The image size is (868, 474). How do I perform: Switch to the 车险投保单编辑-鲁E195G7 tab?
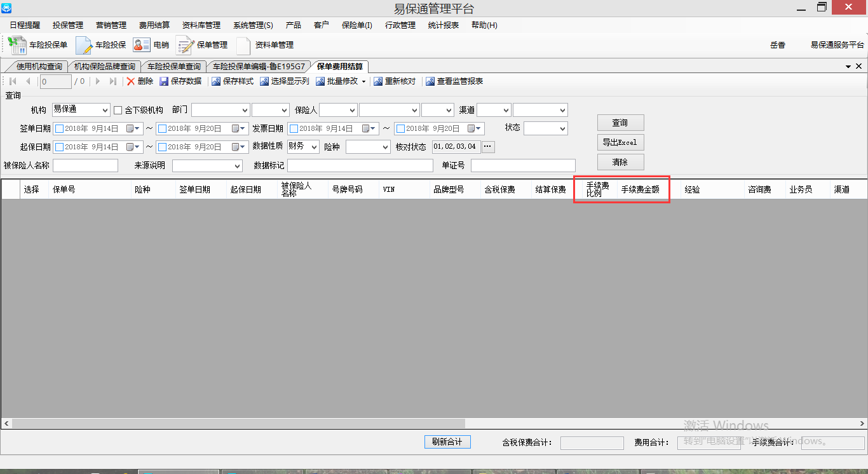[259, 66]
